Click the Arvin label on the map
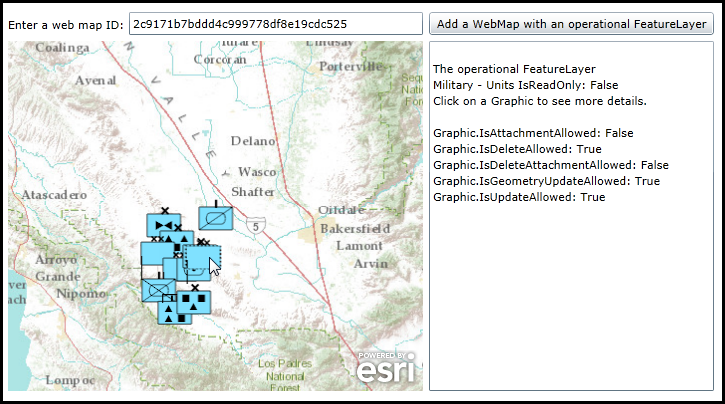 pyautogui.click(x=371, y=264)
